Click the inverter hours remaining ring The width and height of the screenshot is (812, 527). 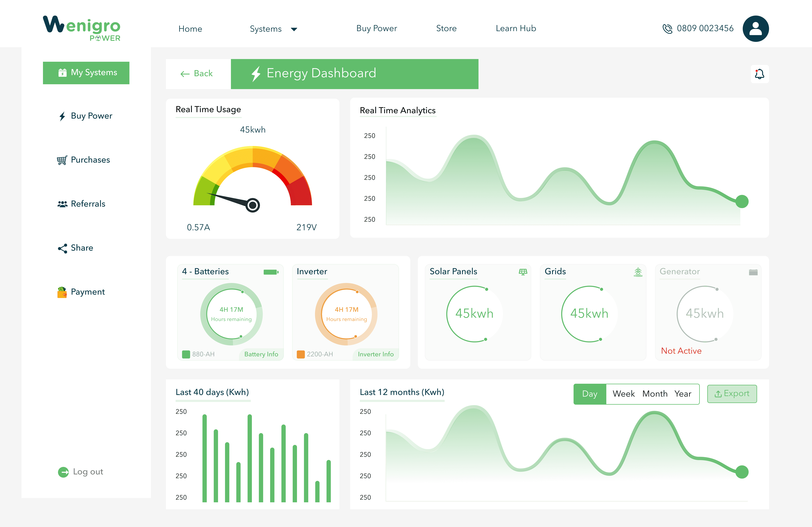346,314
